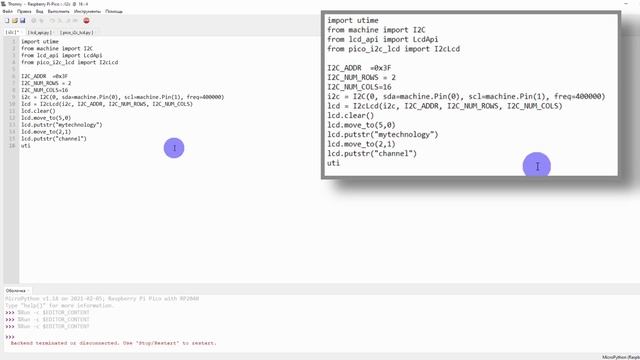Click the line 'I2C_NUM_COLS=16' in editor

pos(44,90)
